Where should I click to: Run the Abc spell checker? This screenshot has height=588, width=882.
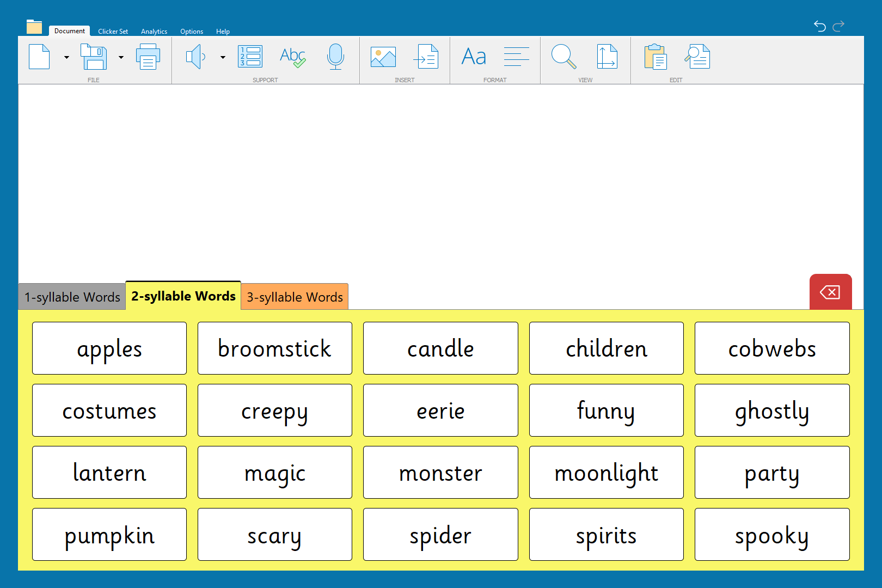click(292, 57)
